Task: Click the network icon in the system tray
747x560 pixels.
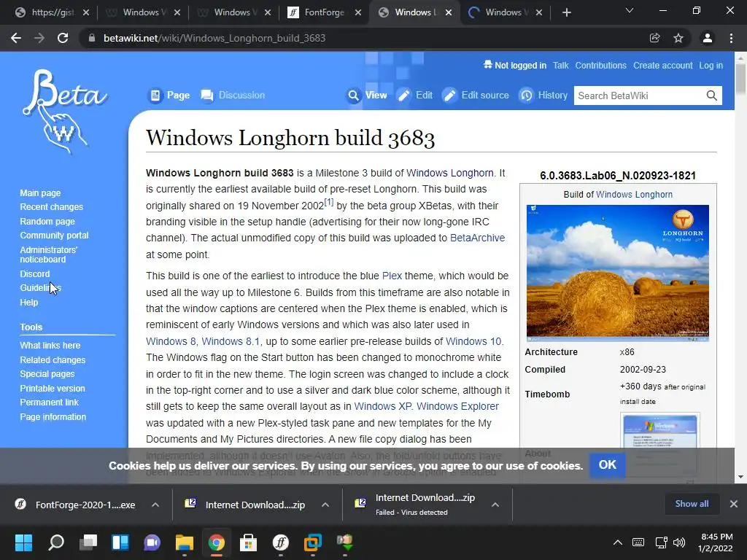Action: [661, 542]
